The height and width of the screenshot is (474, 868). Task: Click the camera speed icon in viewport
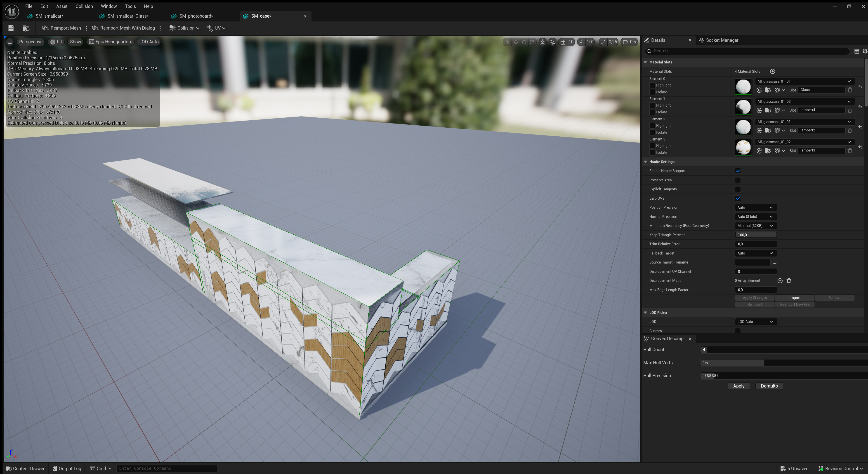coord(626,42)
